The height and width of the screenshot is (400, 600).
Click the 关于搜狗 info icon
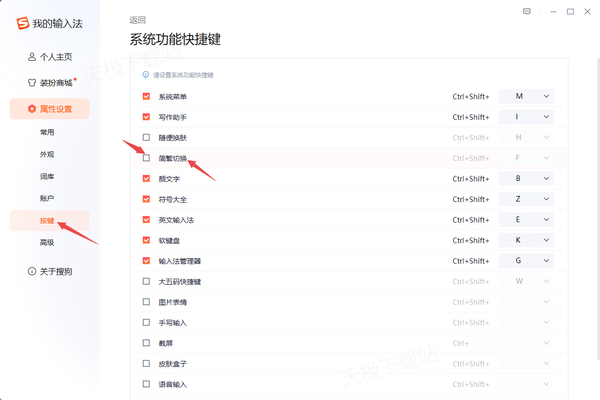(x=32, y=271)
